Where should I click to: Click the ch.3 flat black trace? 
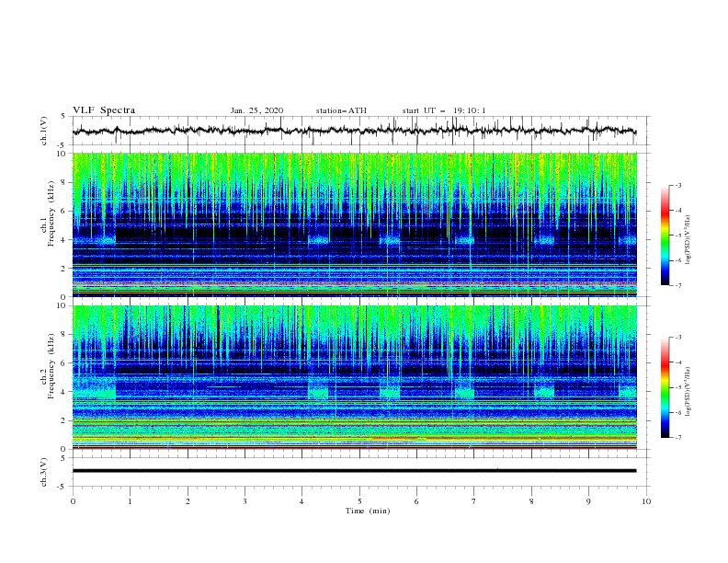click(354, 471)
